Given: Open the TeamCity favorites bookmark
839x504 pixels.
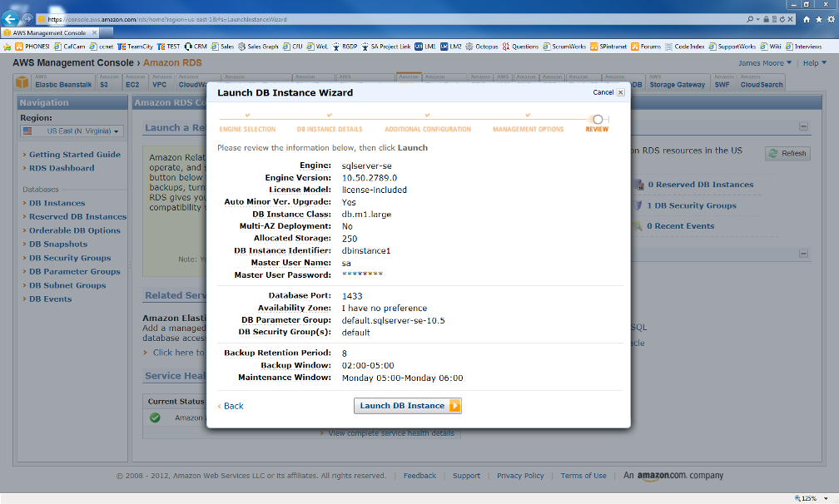Looking at the screenshot, I should (x=135, y=47).
